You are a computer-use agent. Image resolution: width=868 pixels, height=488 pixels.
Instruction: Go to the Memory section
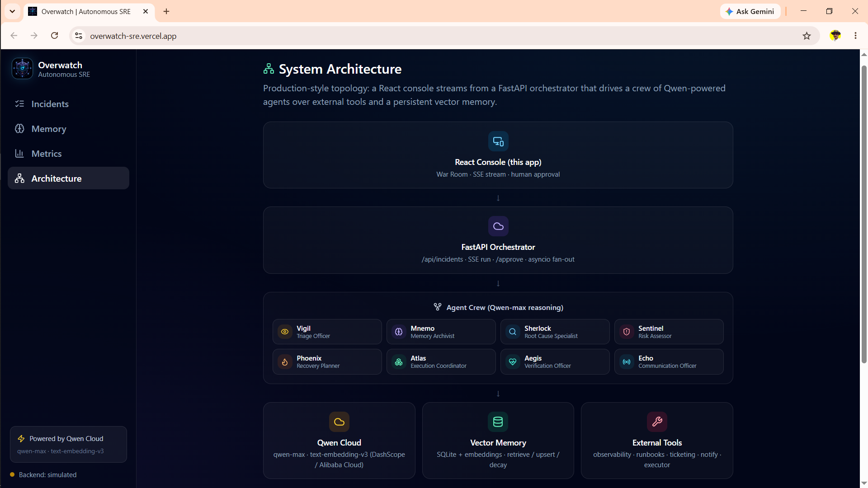(x=68, y=129)
